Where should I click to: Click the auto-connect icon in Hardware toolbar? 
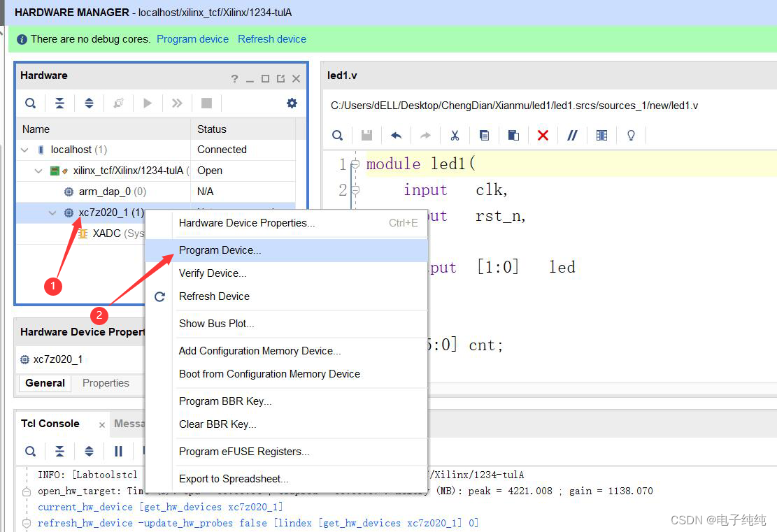tap(118, 103)
